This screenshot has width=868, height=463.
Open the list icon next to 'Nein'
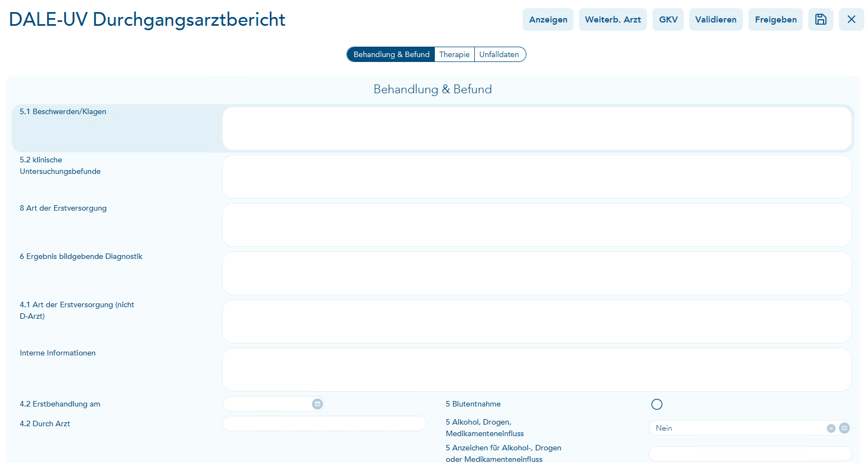pos(844,428)
